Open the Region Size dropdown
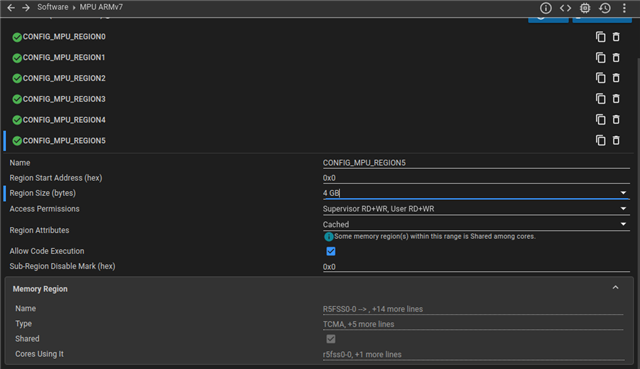Image resolution: width=640 pixels, height=369 pixels. [x=476, y=193]
